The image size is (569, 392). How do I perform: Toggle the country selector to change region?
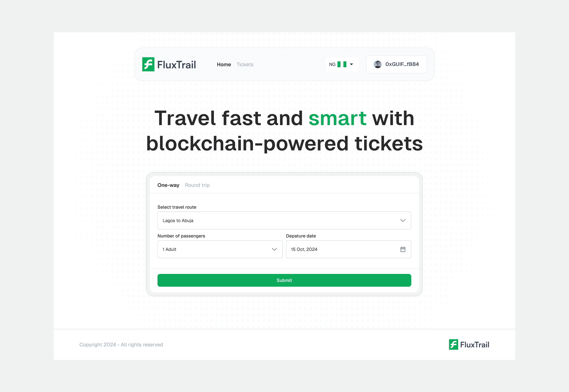click(x=342, y=64)
